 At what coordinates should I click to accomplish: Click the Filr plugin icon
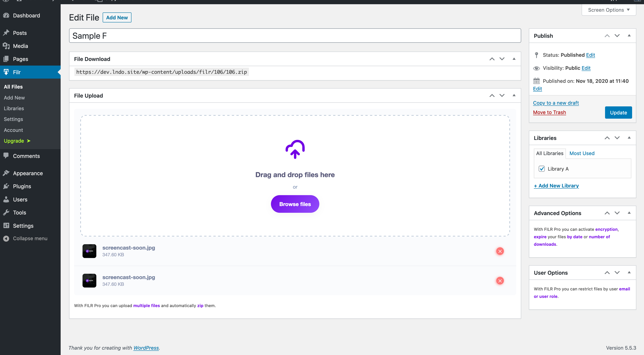coord(6,72)
